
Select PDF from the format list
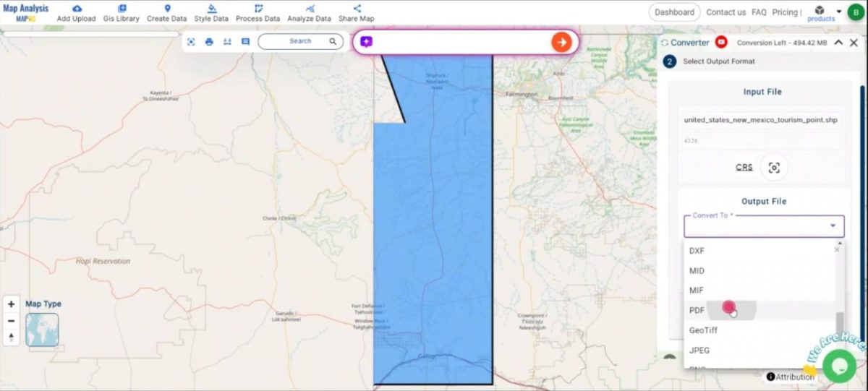click(697, 311)
